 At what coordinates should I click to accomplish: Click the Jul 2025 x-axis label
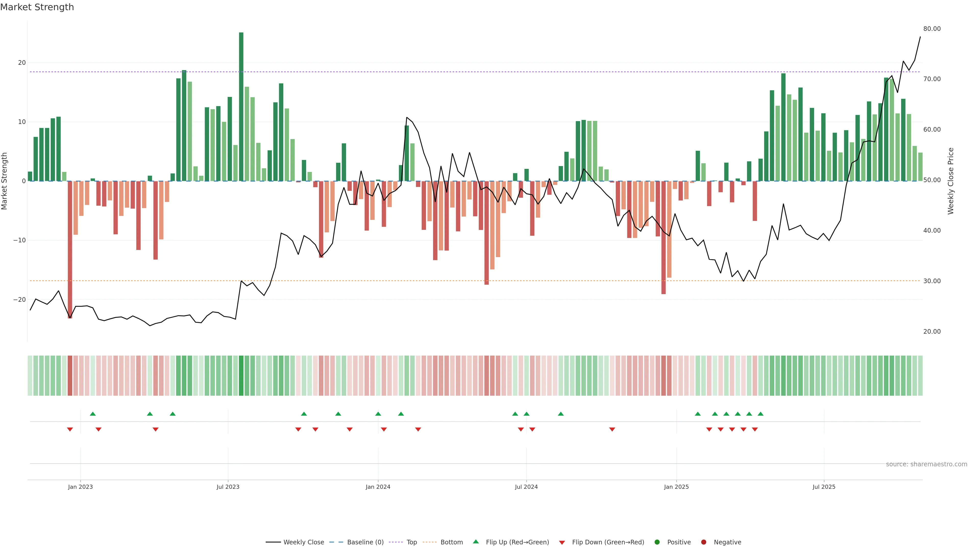(x=824, y=487)
